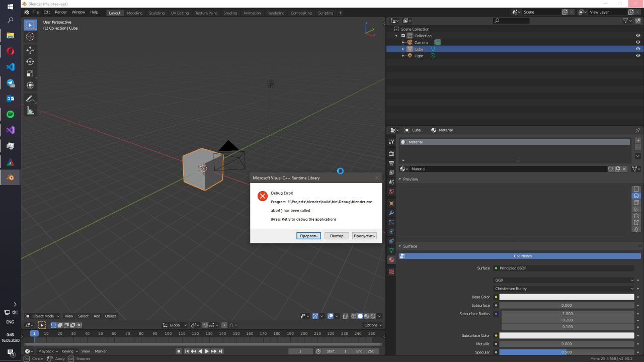Viewport: 644px width, 362px height.
Task: Switch to wireframe viewport shading
Action: point(354,316)
